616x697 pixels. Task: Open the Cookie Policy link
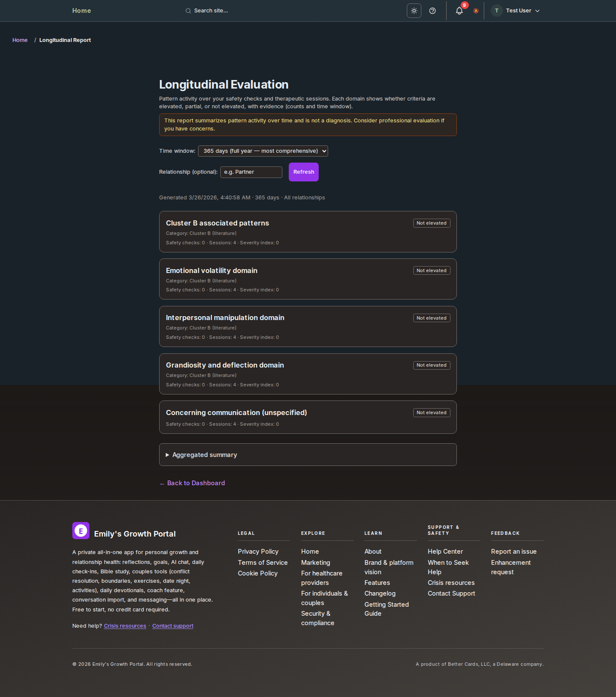tap(258, 573)
